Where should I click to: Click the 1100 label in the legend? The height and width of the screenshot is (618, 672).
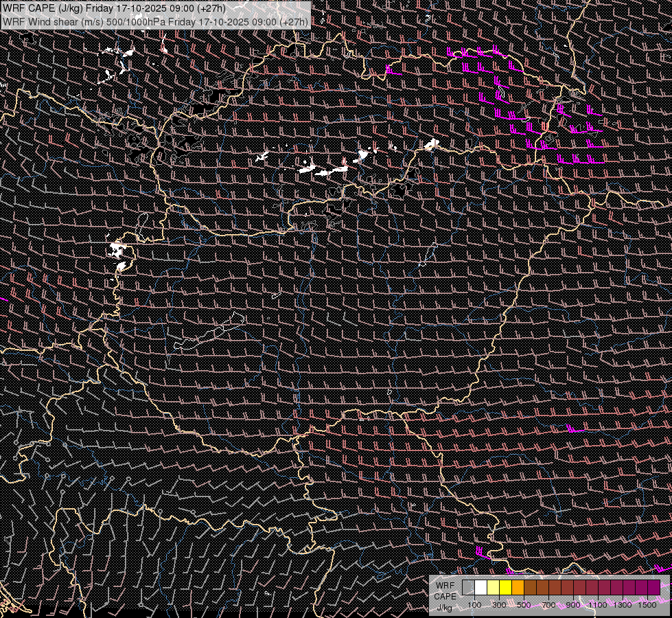tap(598, 605)
